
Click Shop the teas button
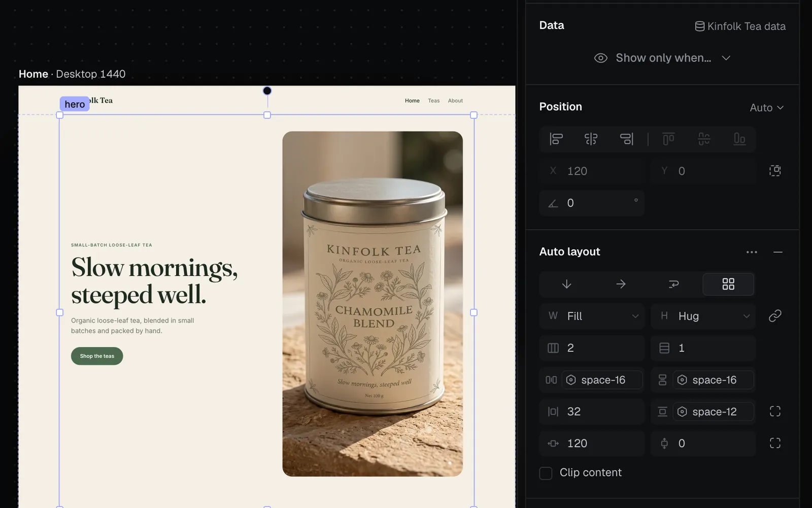click(97, 356)
